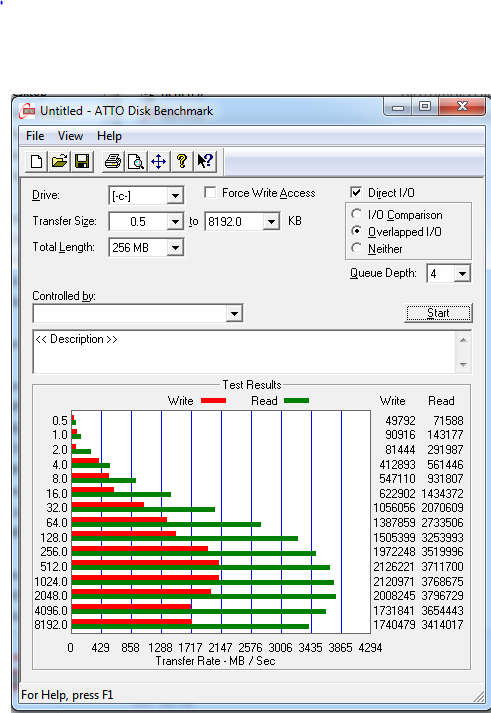Image resolution: width=491 pixels, height=713 pixels.
Task: Open a saved benchmark file via folder icon
Action: pyautogui.click(x=59, y=161)
